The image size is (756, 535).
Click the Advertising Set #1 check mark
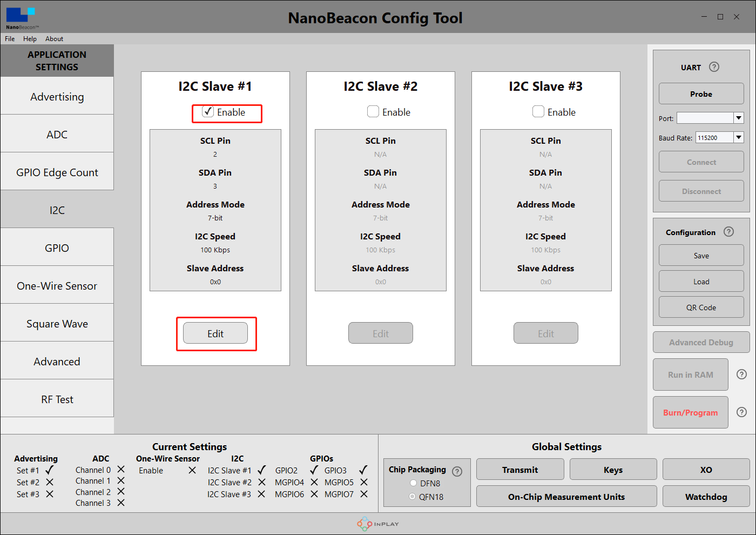point(50,470)
